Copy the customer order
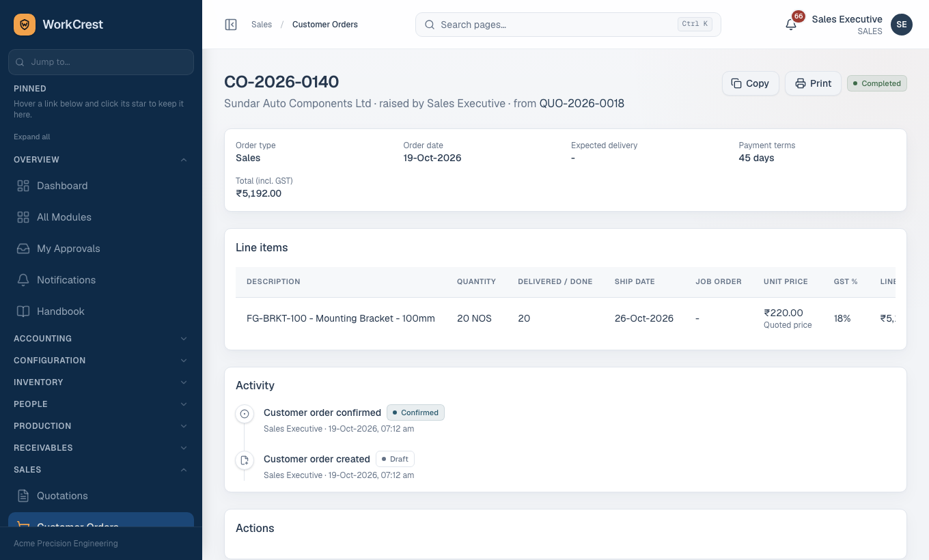Image resolution: width=929 pixels, height=560 pixels. 750,83
